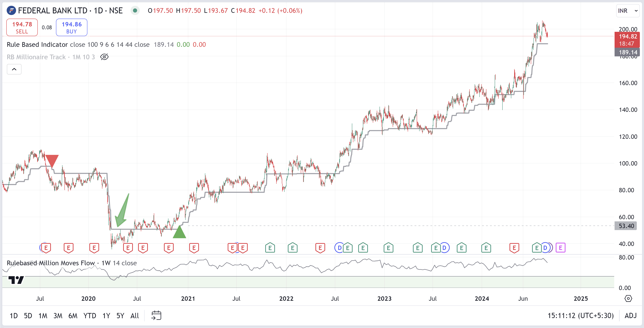
Task: Click the dividend D marker beside purple E
Action: 545,248
